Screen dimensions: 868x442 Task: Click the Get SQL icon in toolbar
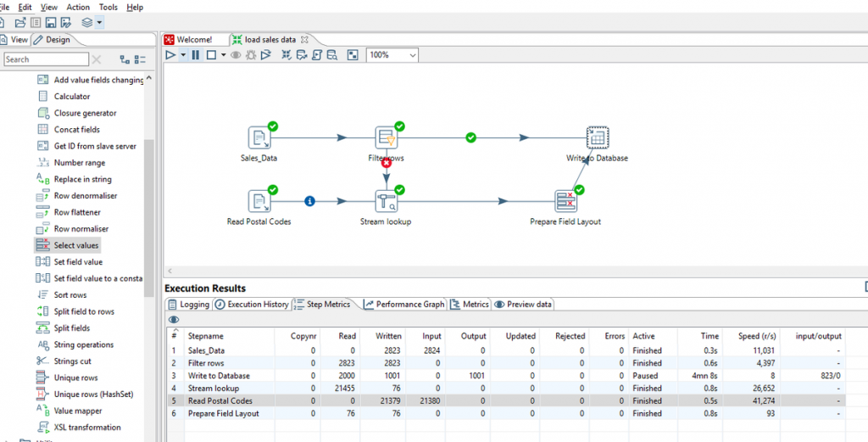(317, 55)
